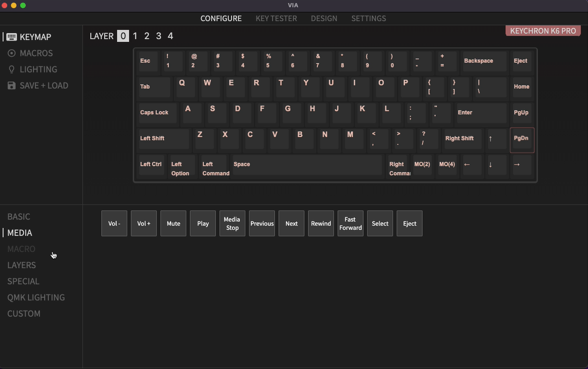The width and height of the screenshot is (588, 369).
Task: Open the Settings tab
Action: 368,18
